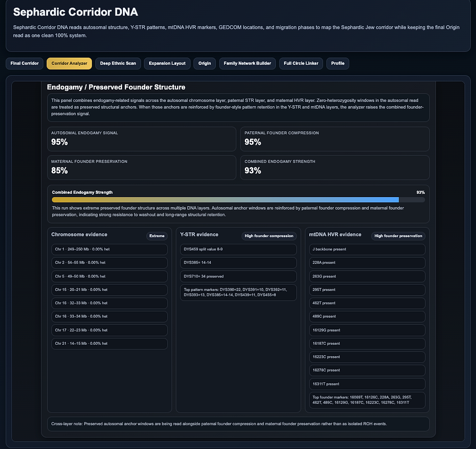Click the mtDNA HVR evidence heading
This screenshot has height=449, width=476.
click(335, 234)
